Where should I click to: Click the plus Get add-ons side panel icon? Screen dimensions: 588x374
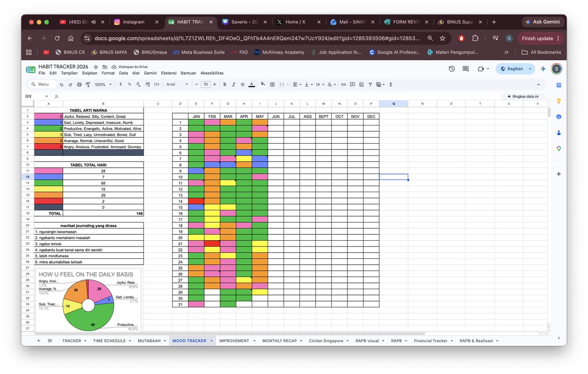point(559,174)
